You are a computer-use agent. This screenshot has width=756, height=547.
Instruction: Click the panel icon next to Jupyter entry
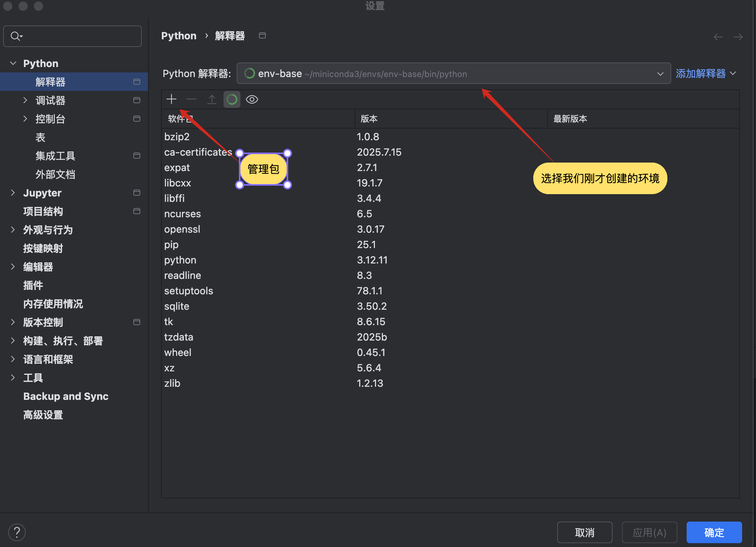point(136,193)
